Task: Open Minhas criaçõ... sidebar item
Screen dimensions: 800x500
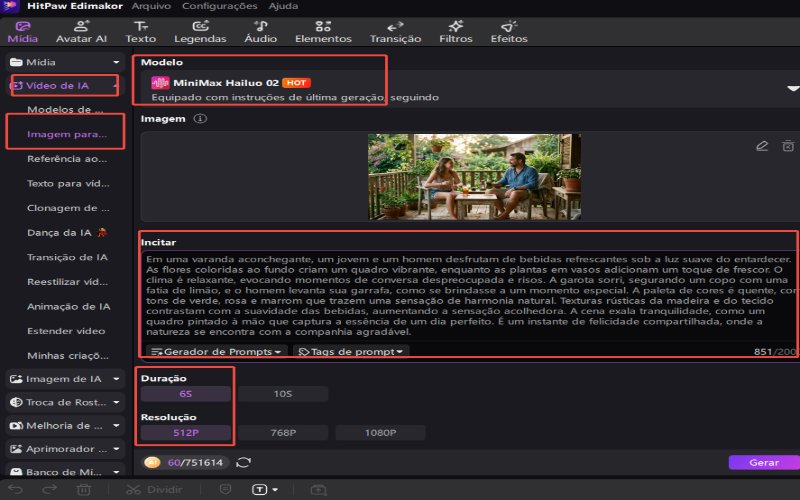Action: (x=67, y=356)
